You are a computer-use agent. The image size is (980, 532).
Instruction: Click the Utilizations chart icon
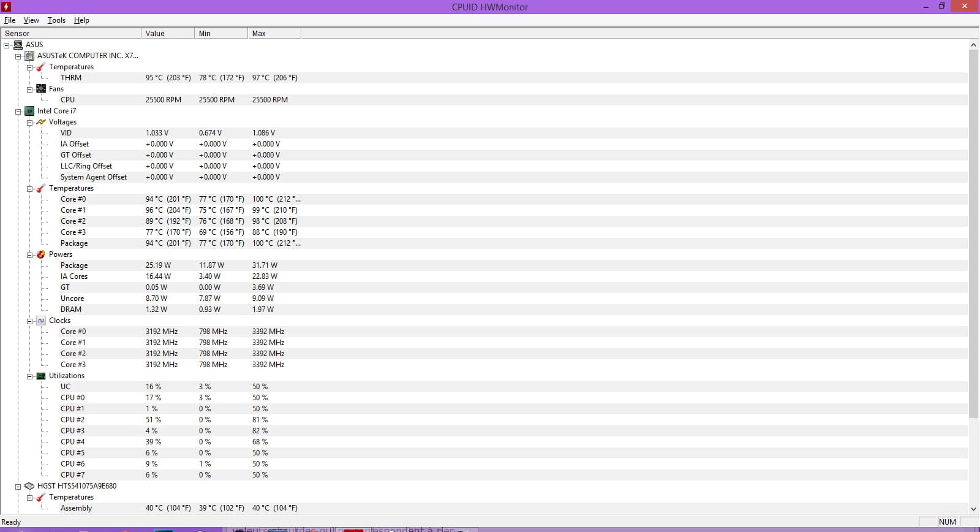pos(41,376)
